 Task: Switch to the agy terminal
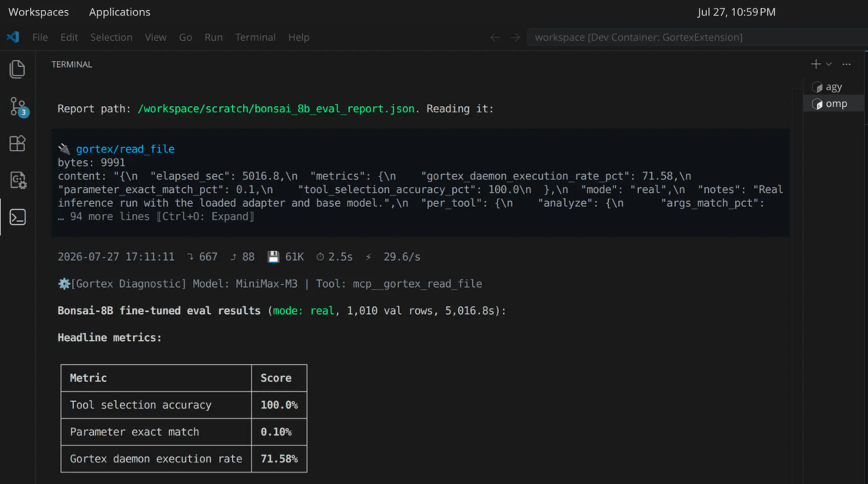click(x=833, y=87)
